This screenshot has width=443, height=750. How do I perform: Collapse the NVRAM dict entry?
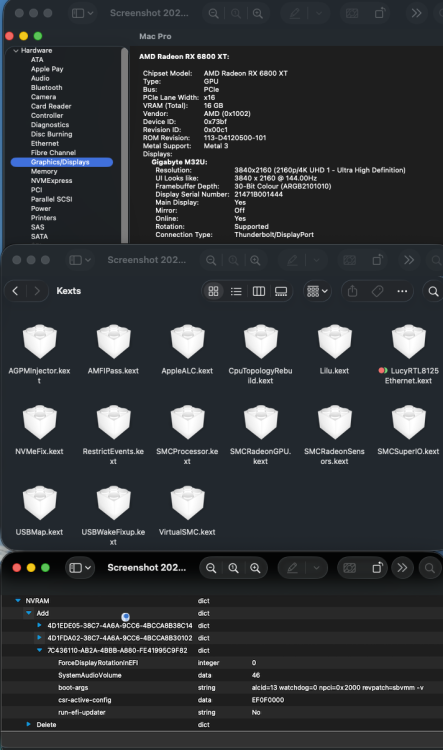click(x=18, y=601)
